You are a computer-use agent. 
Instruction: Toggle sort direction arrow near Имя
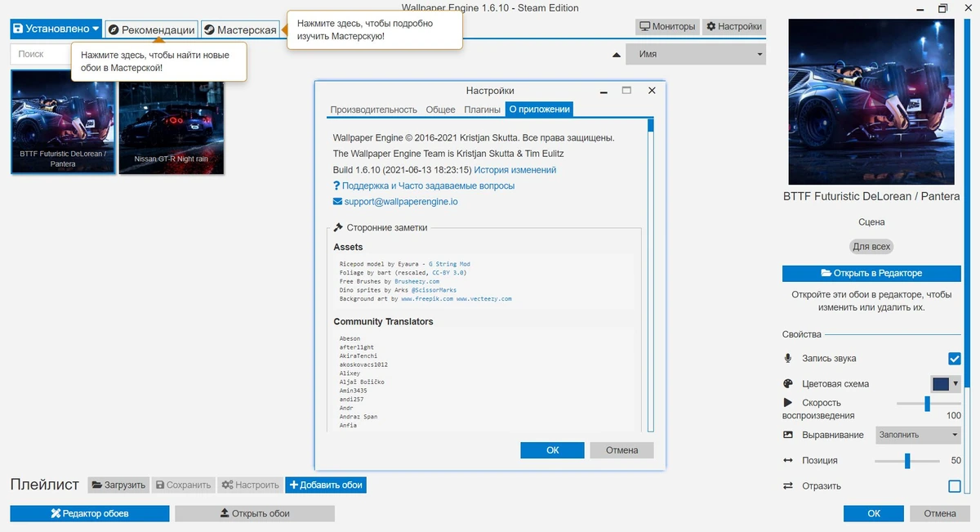(x=617, y=55)
